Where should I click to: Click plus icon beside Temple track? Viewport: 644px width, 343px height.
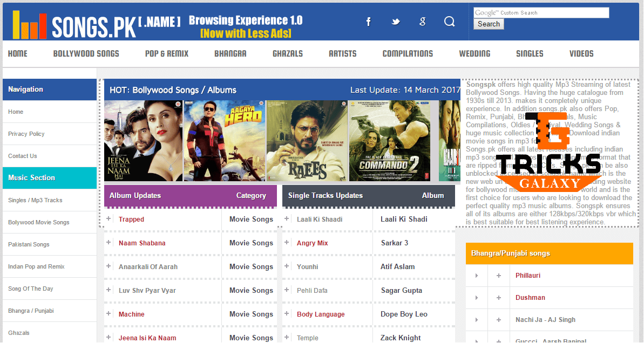287,338
